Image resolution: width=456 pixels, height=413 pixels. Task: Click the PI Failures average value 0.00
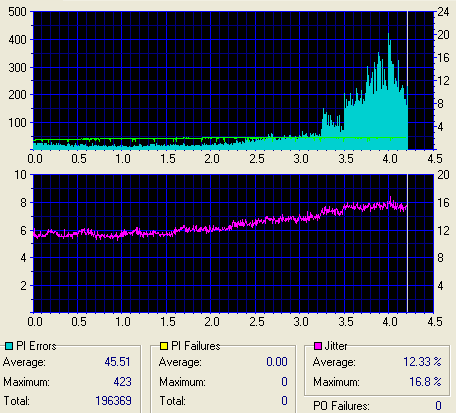click(277, 362)
